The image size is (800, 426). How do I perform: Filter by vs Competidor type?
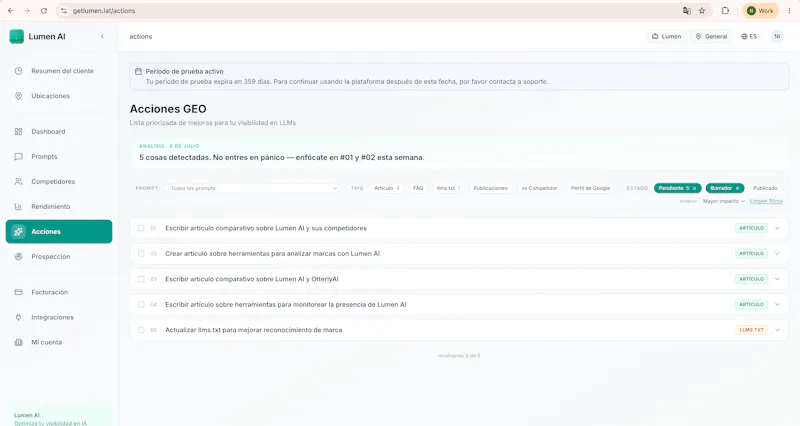[539, 188]
